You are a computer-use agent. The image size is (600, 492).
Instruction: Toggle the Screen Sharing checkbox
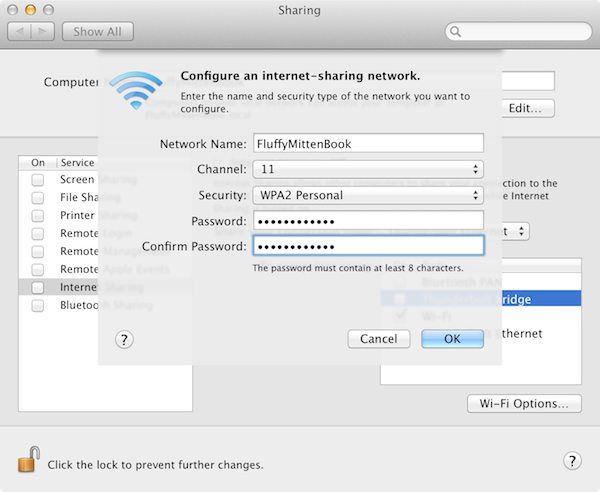(38, 180)
